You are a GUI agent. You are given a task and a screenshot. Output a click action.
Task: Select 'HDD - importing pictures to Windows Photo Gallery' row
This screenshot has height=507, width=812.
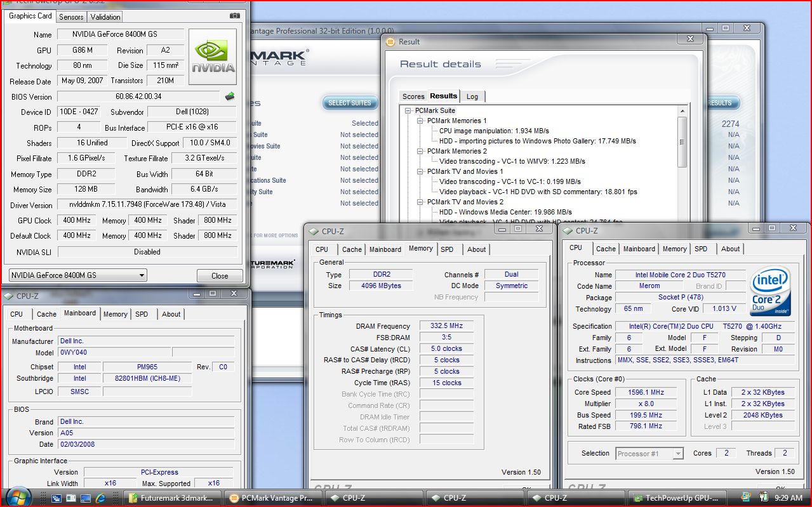[x=538, y=141]
